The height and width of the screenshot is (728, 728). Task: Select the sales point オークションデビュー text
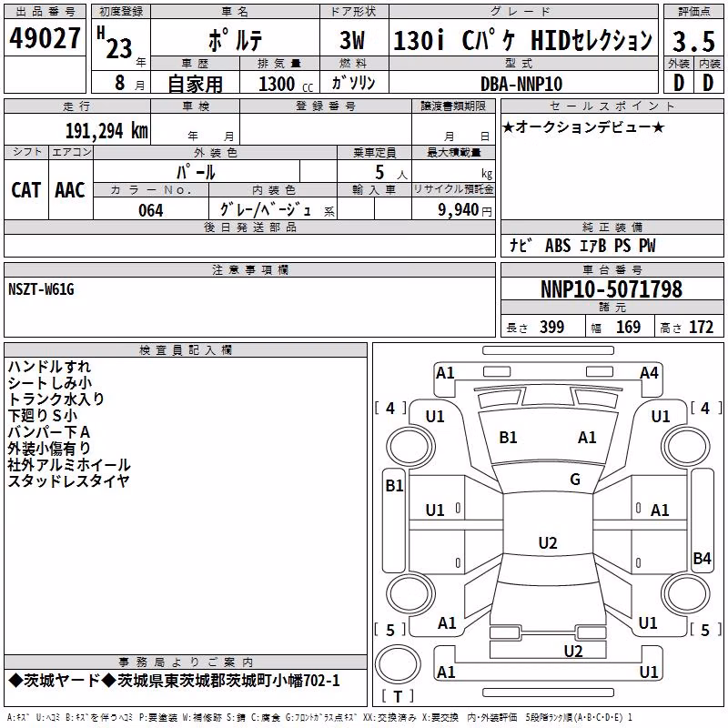pyautogui.click(x=583, y=126)
